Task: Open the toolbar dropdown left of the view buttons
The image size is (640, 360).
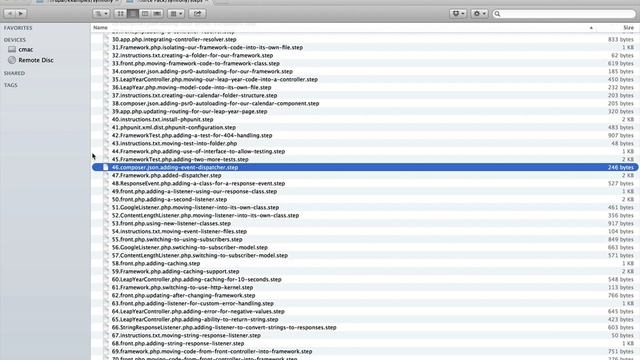Action: (x=101, y=13)
